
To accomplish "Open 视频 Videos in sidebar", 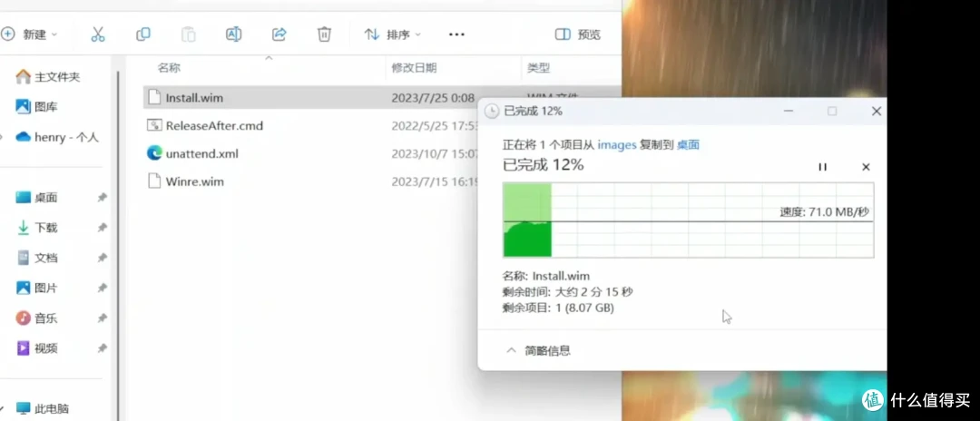I will [37, 348].
